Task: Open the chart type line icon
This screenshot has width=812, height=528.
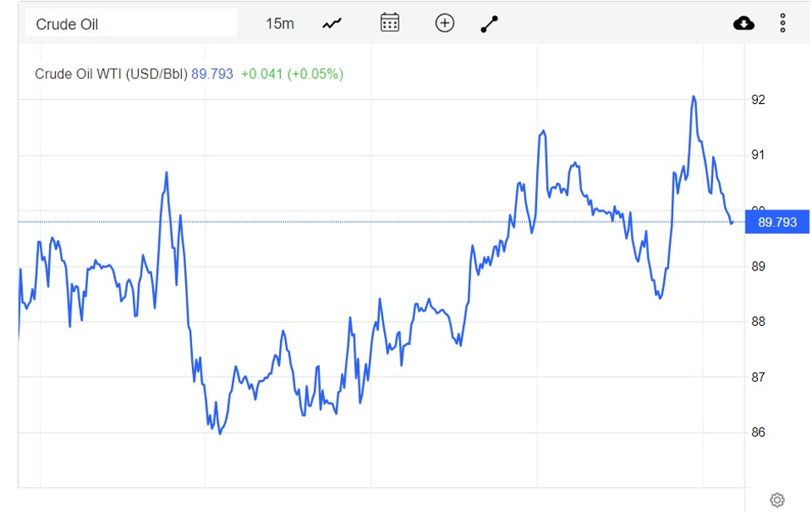Action: coord(332,24)
